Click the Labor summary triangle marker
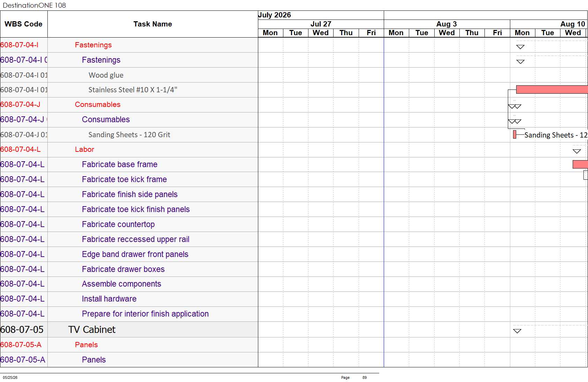Screen dimensions: 588x382 [x=576, y=151]
